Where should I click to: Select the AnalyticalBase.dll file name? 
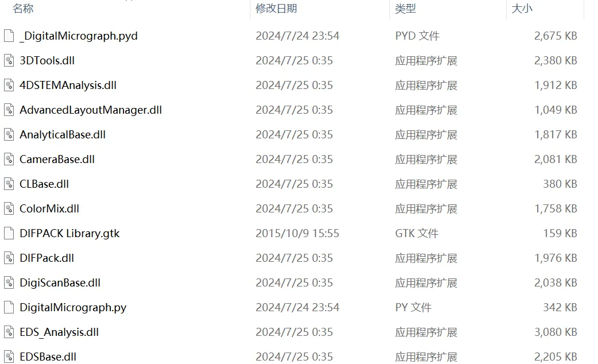click(x=63, y=134)
